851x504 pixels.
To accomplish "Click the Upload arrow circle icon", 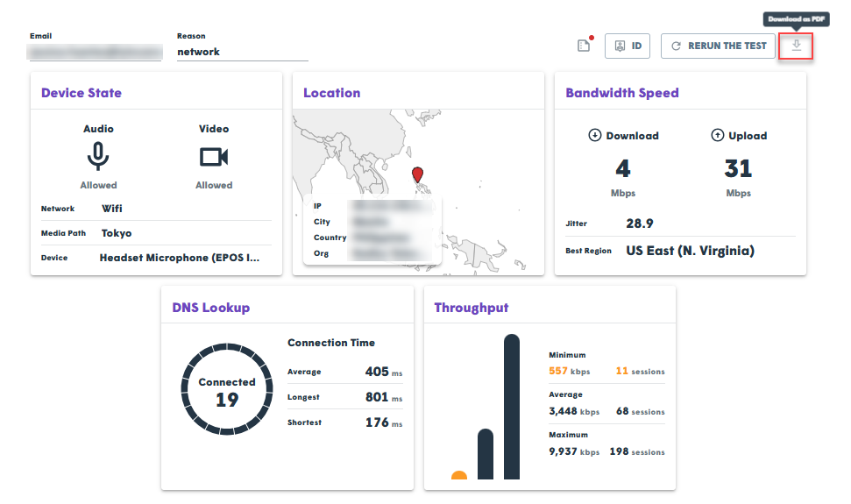I will click(718, 135).
